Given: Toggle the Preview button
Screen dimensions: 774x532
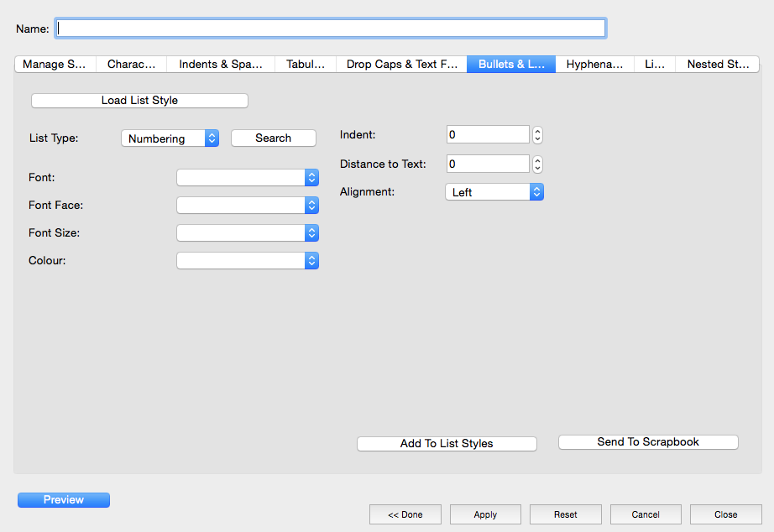Looking at the screenshot, I should coord(64,500).
